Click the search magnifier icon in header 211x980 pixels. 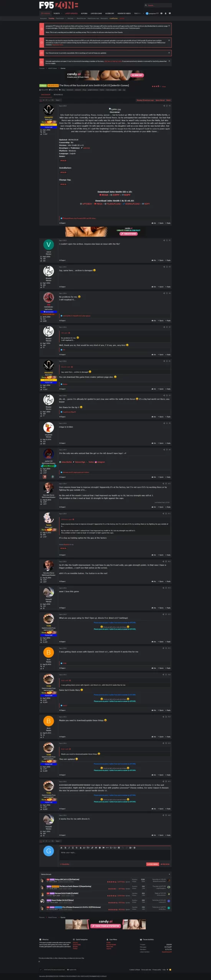pyautogui.click(x=146, y=5)
